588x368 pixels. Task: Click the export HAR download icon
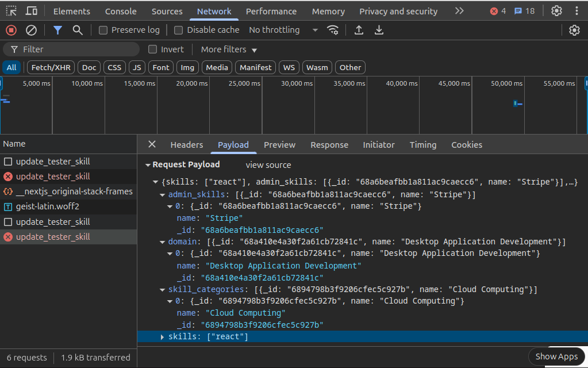[x=379, y=30]
